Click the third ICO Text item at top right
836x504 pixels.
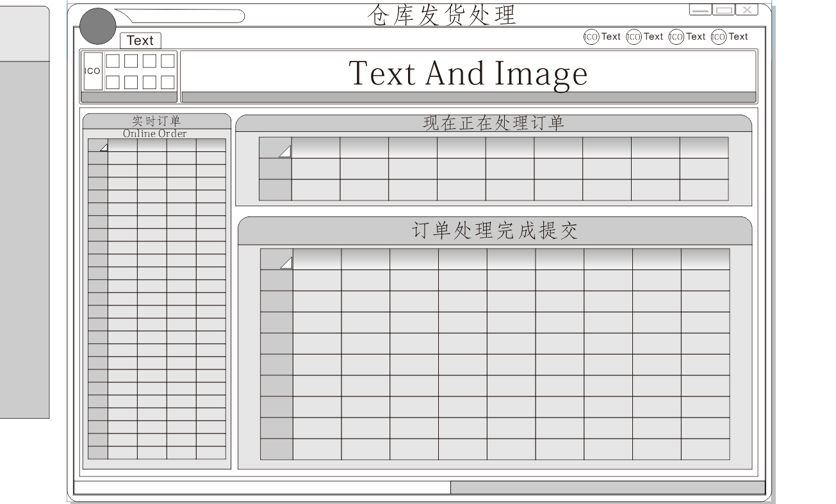coord(687,37)
